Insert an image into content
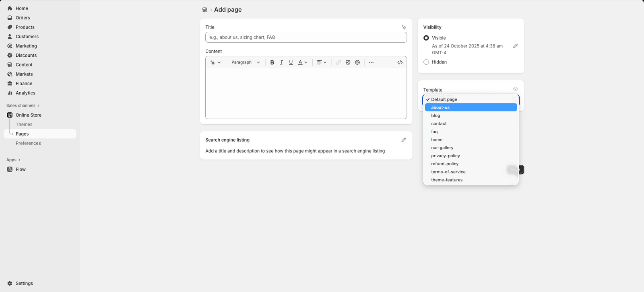This screenshot has width=644, height=292. pyautogui.click(x=348, y=62)
